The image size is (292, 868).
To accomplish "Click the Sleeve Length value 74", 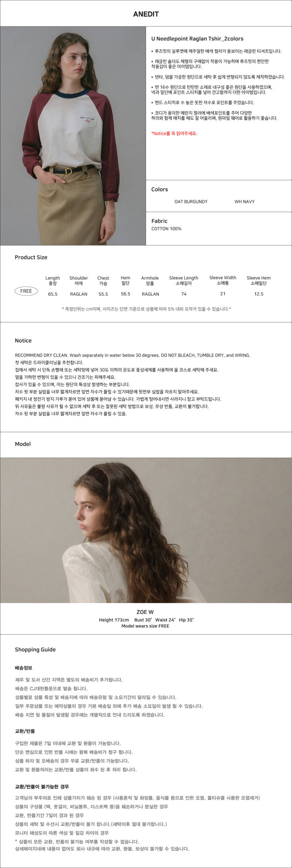I will (184, 294).
